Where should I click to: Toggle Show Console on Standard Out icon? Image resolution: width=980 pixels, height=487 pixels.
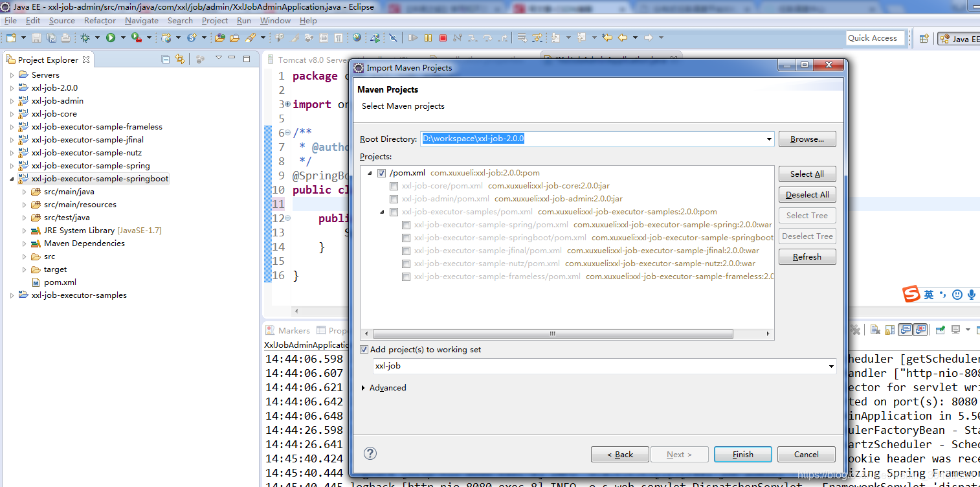point(905,330)
